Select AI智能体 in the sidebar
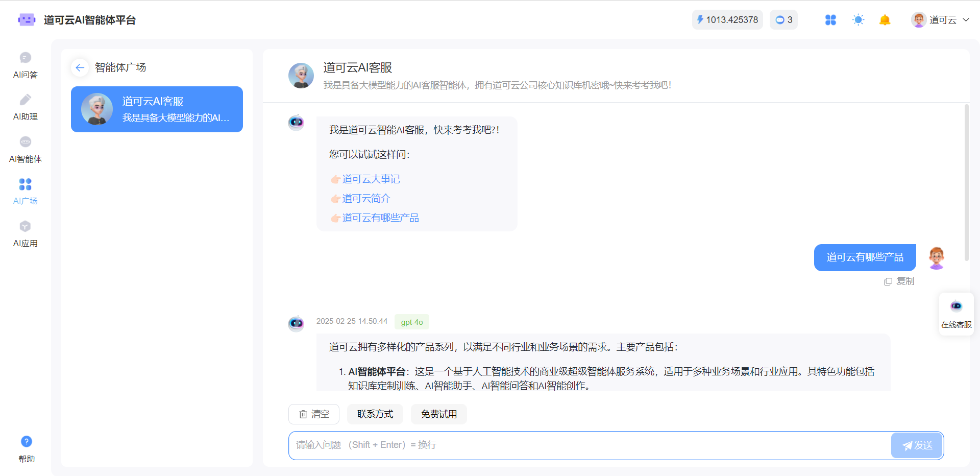The width and height of the screenshot is (980, 476). [26, 149]
